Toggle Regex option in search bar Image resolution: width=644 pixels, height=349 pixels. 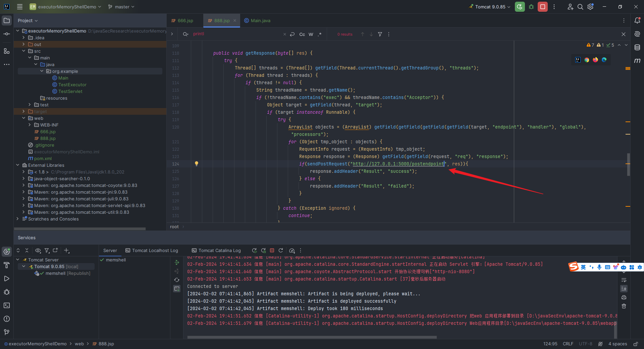click(320, 34)
